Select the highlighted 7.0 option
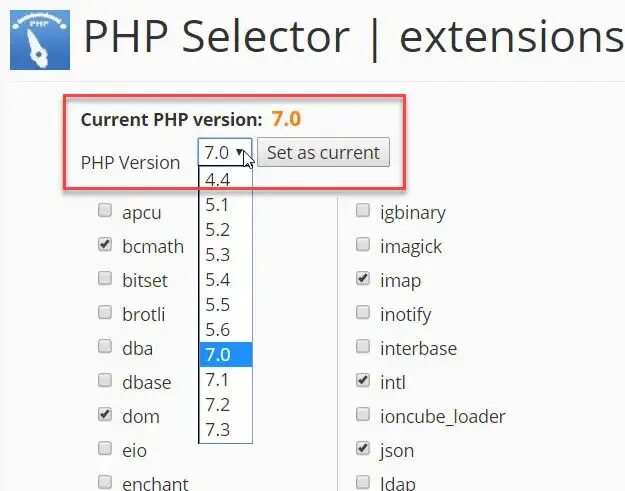This screenshot has height=491, width=625. point(226,354)
